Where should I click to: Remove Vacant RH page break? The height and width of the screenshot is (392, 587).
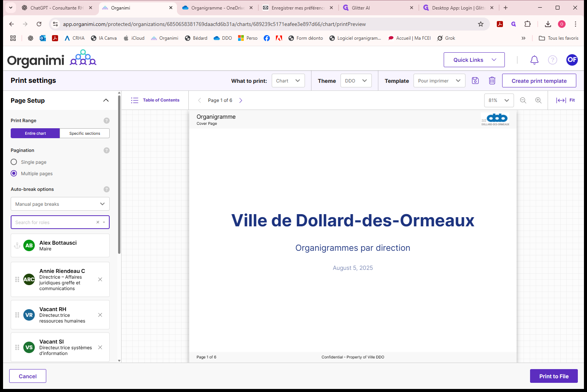click(x=100, y=315)
